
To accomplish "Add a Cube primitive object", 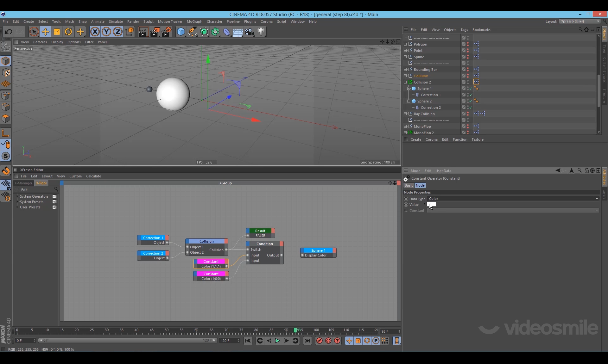I will point(181,32).
